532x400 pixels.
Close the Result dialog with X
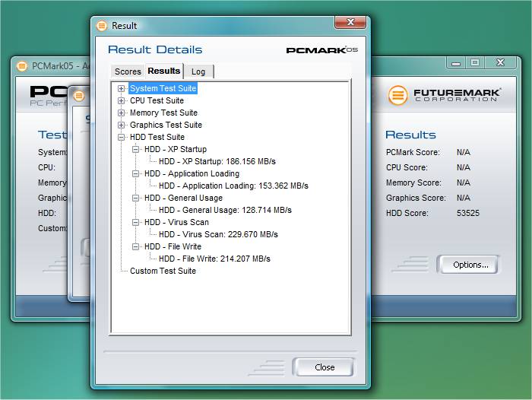coord(350,22)
